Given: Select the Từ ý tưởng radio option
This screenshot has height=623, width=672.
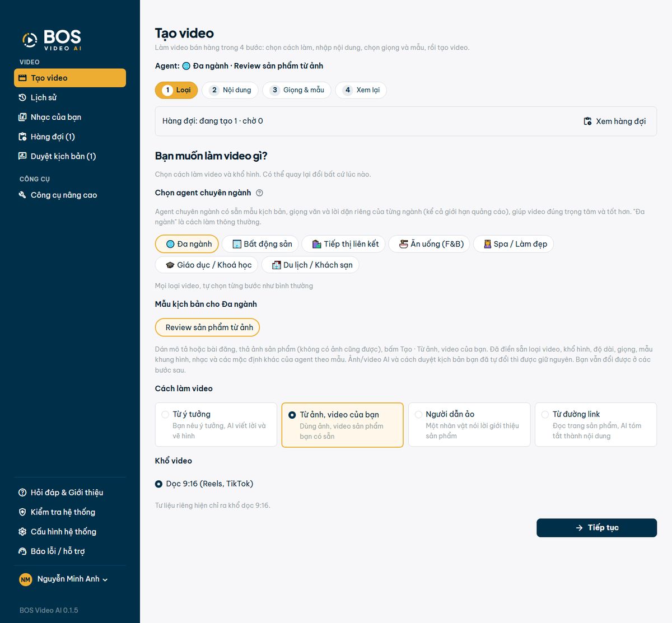Looking at the screenshot, I should 165,415.
